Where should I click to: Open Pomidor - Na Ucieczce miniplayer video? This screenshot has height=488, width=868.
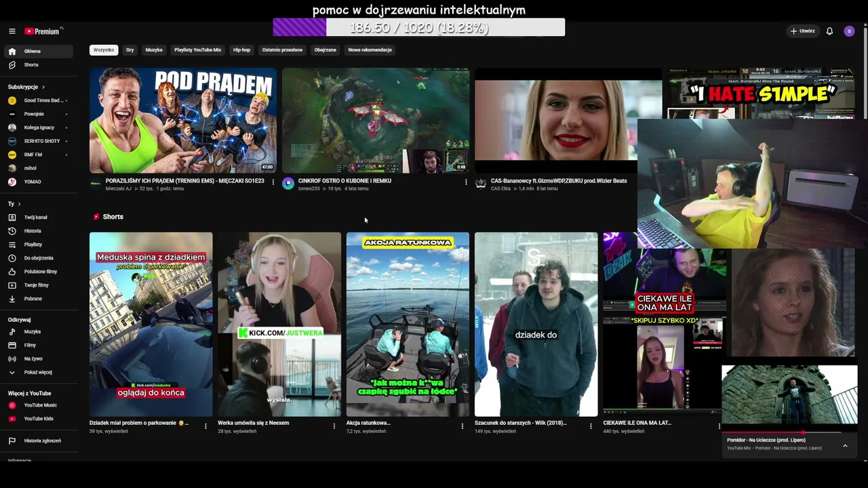click(x=789, y=395)
